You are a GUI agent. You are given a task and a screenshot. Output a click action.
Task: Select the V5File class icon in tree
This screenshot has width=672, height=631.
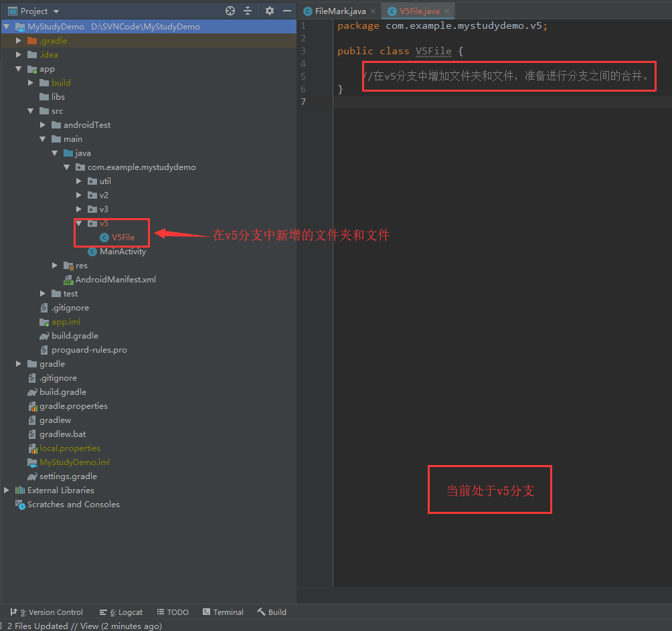tap(104, 238)
